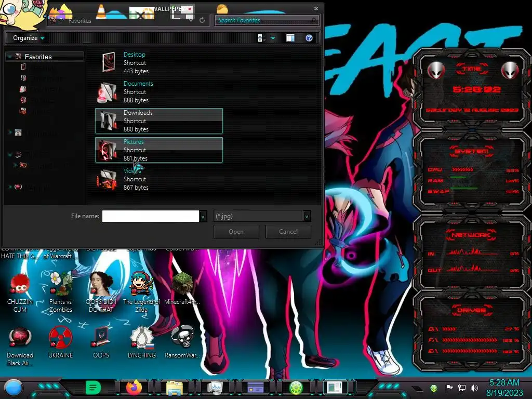This screenshot has height=399, width=532.
Task: Click the green tray icon
Action: pyautogui.click(x=434, y=388)
